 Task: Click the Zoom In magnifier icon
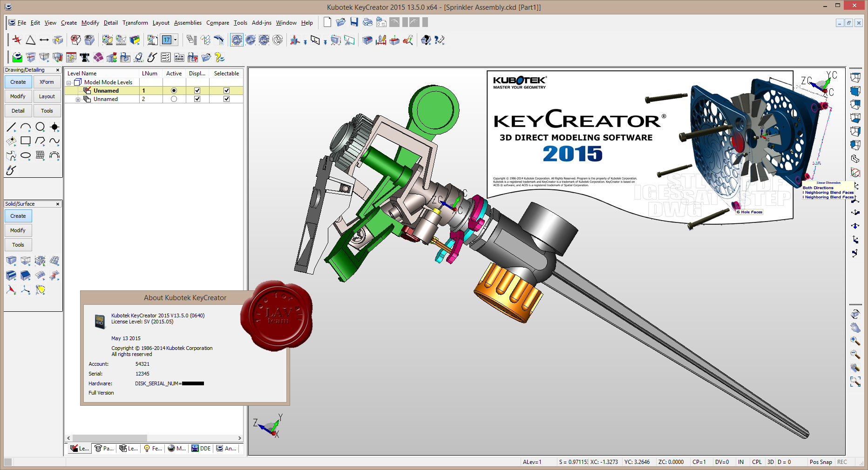(x=855, y=341)
